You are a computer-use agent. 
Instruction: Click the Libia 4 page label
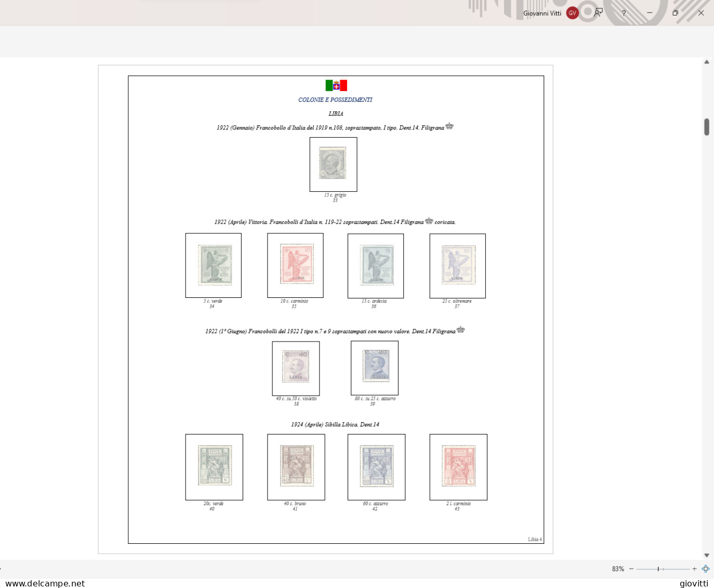pyautogui.click(x=535, y=539)
